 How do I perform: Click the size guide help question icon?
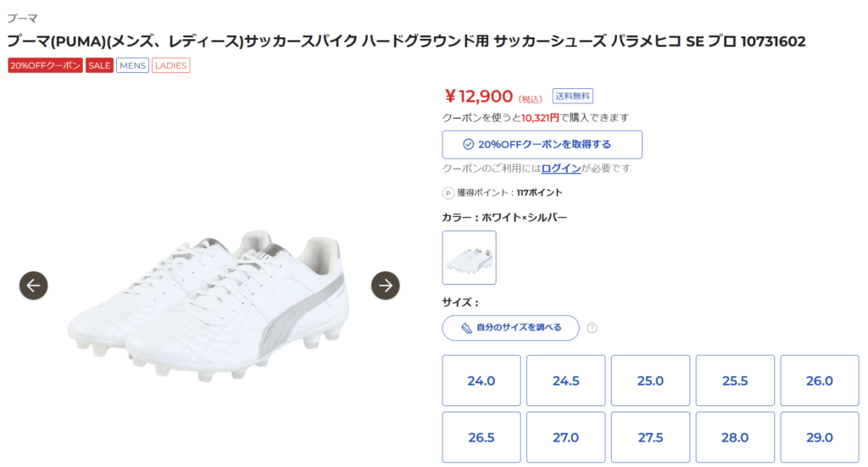click(x=592, y=328)
